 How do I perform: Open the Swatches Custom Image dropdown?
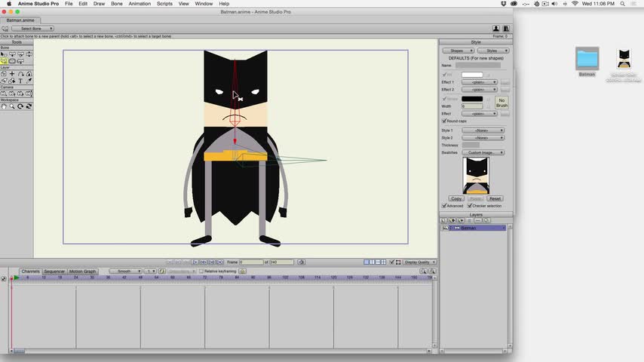pyautogui.click(x=483, y=152)
